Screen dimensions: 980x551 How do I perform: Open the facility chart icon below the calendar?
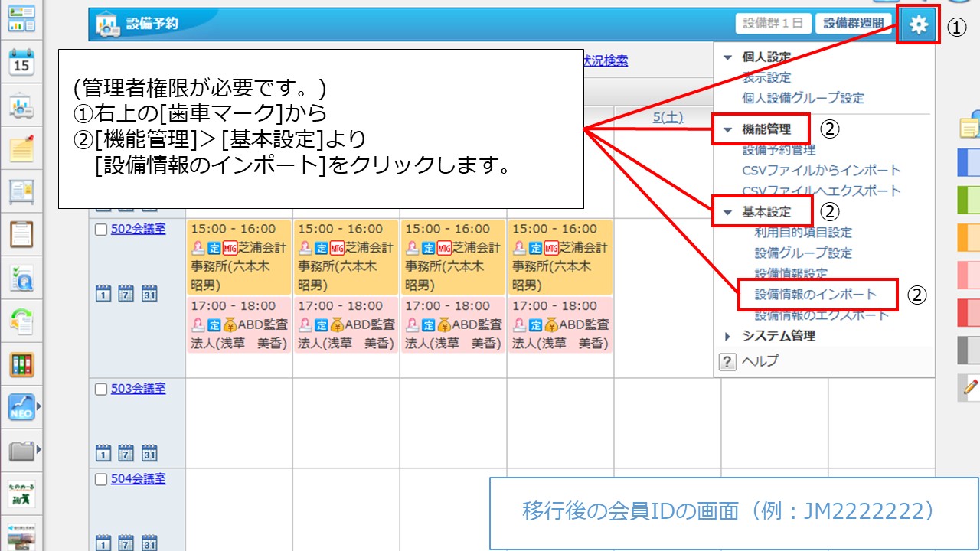21,106
